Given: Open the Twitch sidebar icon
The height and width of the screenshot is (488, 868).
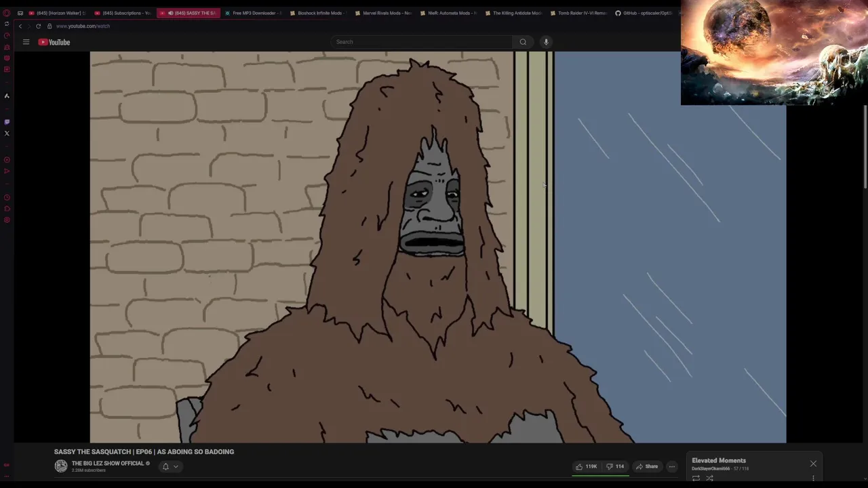Looking at the screenshot, I should 7,122.
